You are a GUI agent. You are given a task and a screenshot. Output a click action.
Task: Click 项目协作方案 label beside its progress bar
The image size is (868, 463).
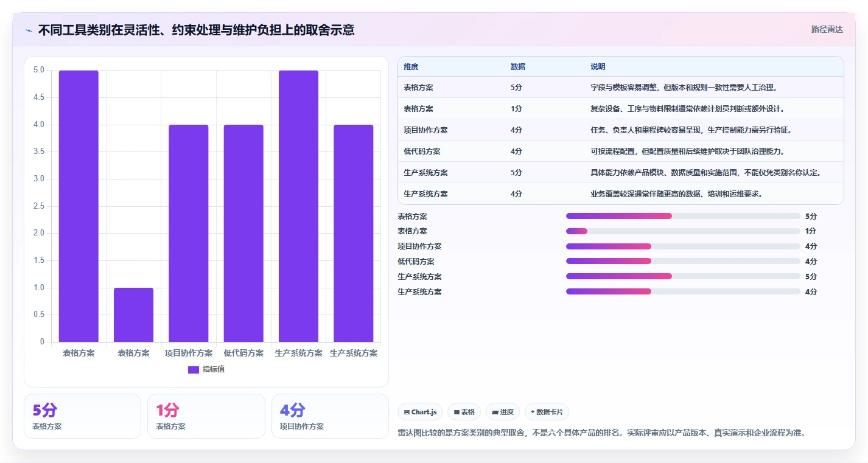pos(420,246)
